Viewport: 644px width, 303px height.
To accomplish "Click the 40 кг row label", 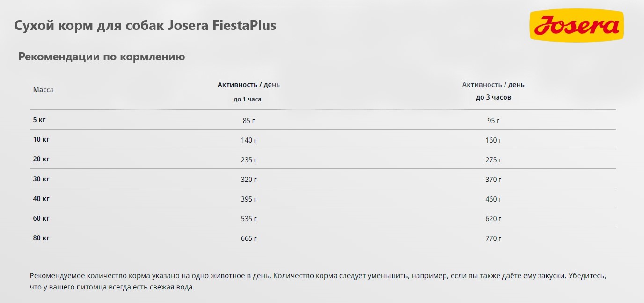I will [41, 198].
